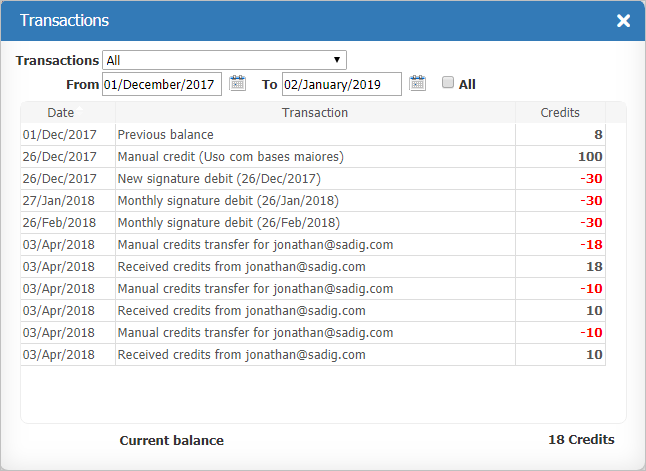Click the 18 Credits current balance total
The image size is (646, 471).
pyautogui.click(x=581, y=440)
